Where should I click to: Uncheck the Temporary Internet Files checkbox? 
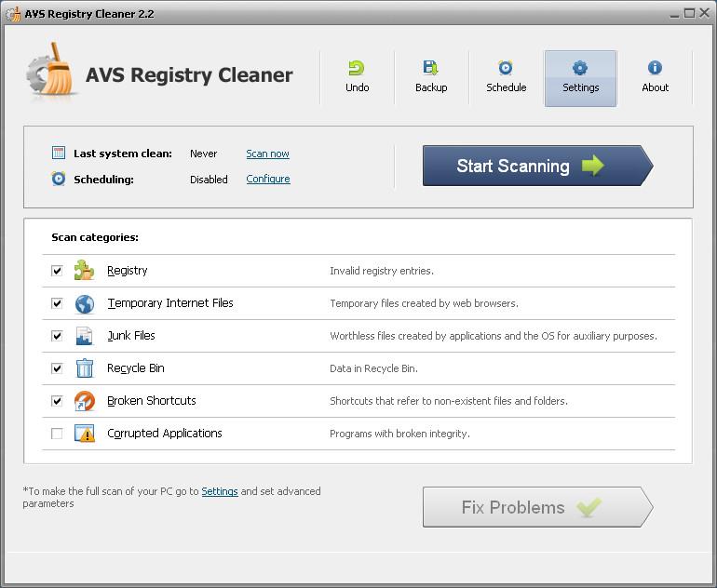(x=57, y=303)
